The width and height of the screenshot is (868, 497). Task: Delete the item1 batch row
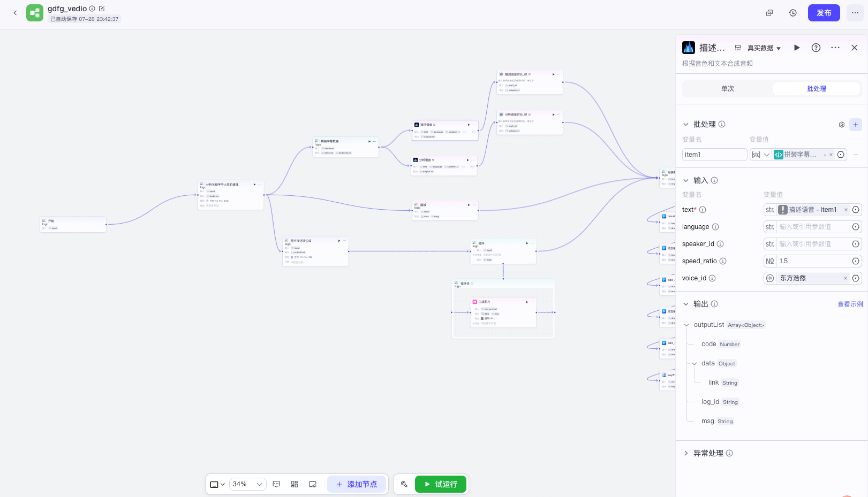click(x=856, y=155)
